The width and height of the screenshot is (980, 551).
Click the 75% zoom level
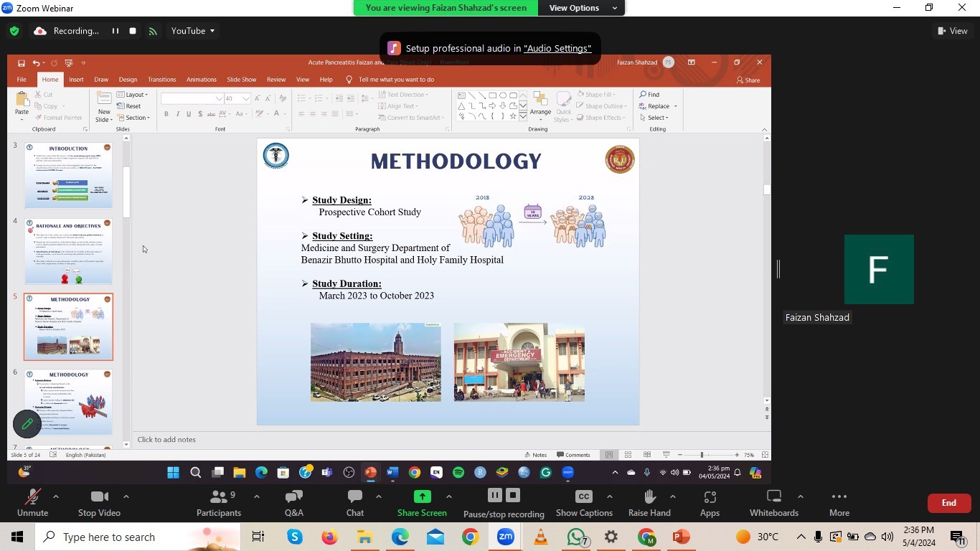[749, 455]
